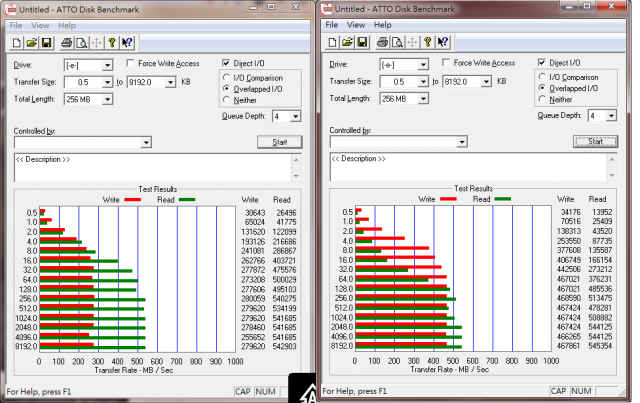
Task: Open File menu in left window
Action: (16, 25)
